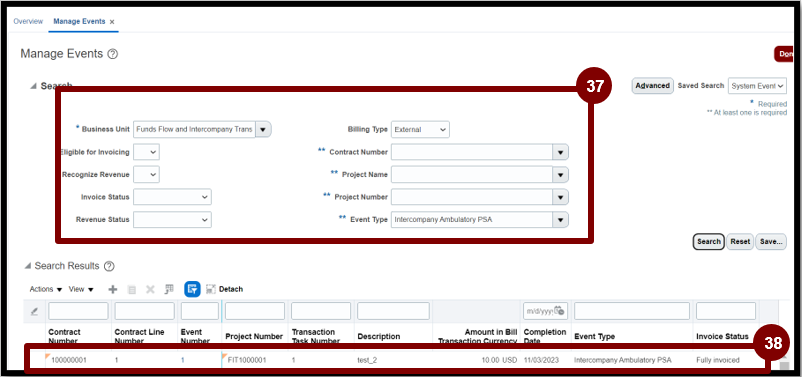Click the Detach table icon
The width and height of the screenshot is (802, 377).
[211, 290]
